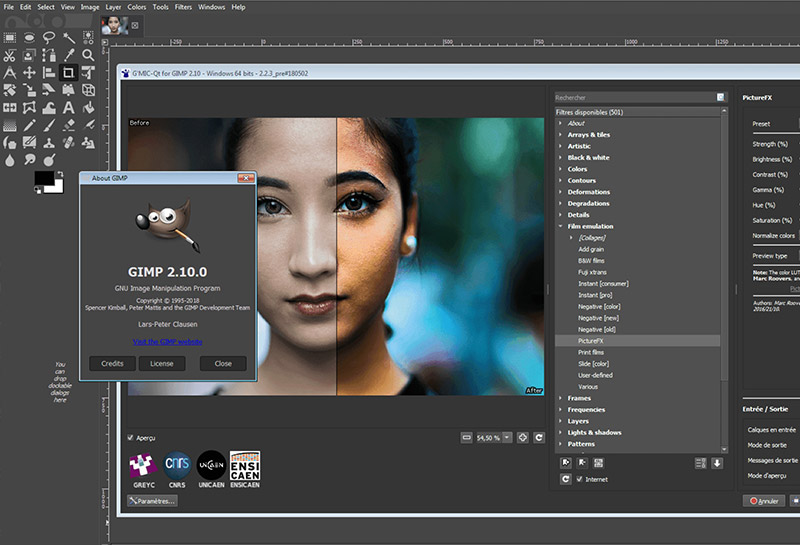Select the Ellipse Select tool

tap(29, 37)
